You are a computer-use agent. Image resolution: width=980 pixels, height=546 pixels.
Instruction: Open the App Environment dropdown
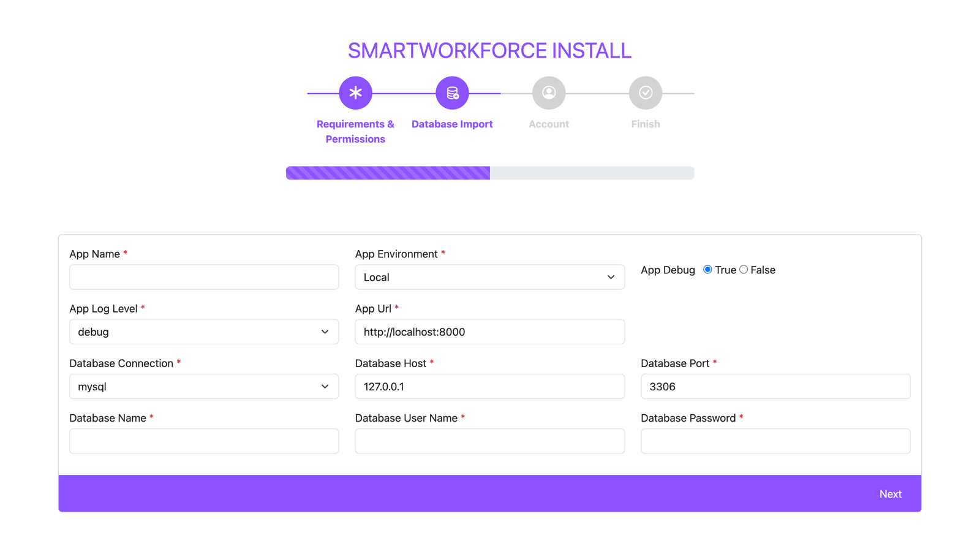pyautogui.click(x=489, y=277)
